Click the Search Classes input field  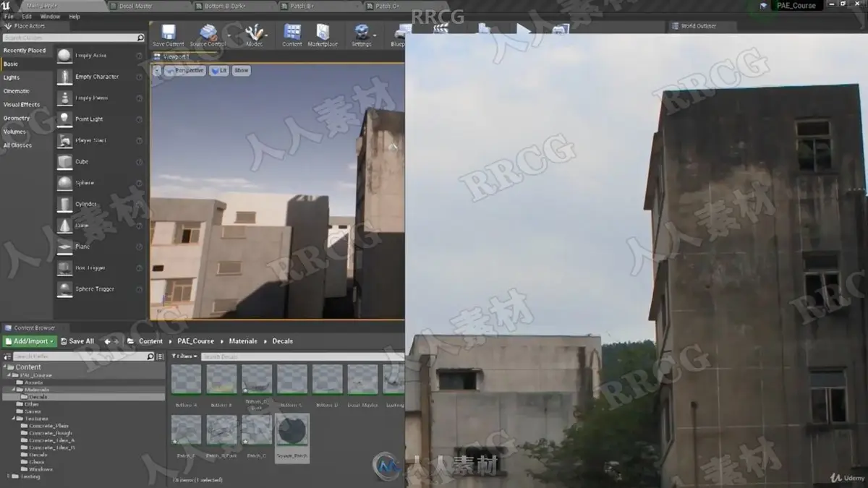[73, 38]
